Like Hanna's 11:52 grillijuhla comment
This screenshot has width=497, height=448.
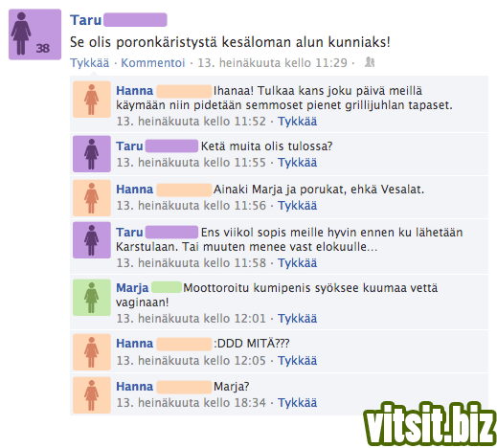click(x=297, y=122)
